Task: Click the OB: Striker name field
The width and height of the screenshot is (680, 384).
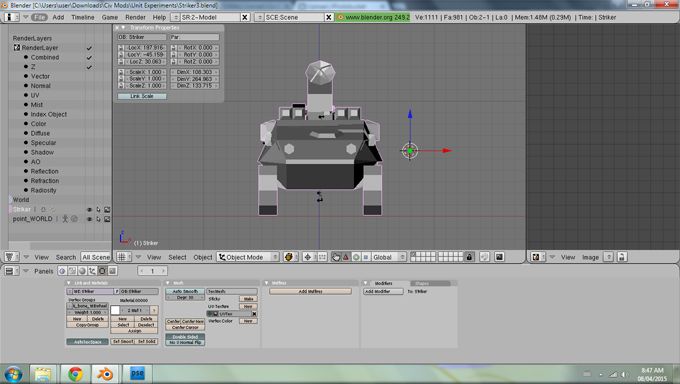Action: click(x=141, y=37)
